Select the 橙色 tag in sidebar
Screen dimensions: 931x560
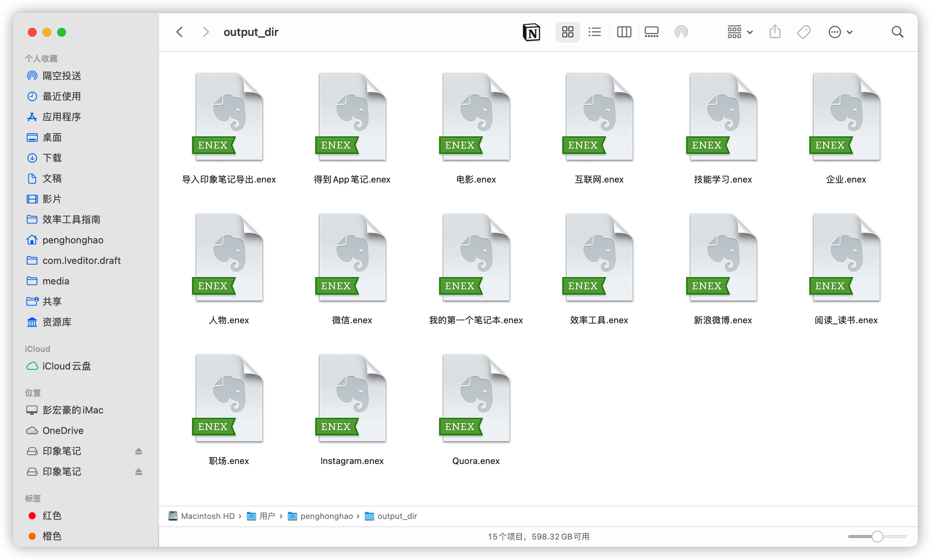point(86,536)
